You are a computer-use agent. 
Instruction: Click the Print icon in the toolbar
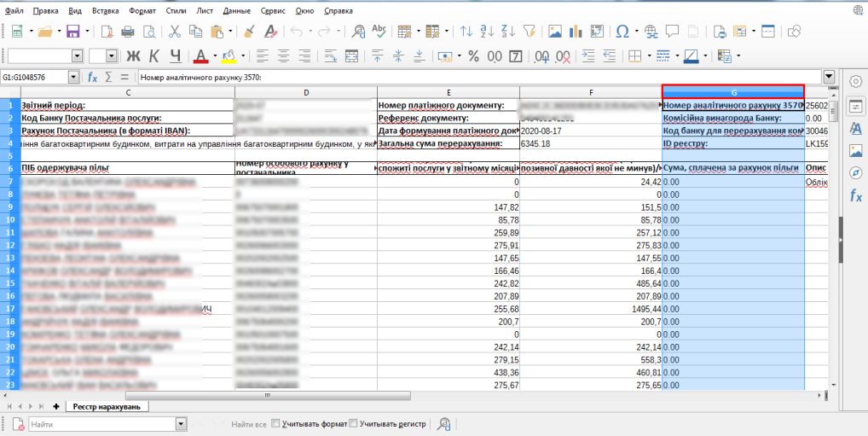(128, 32)
